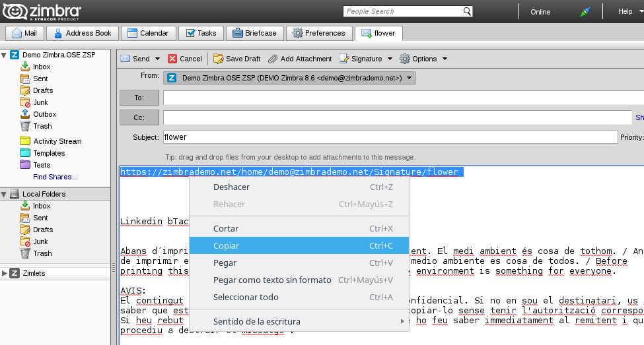Click the selected signature URL text
This screenshot has width=644, height=345.
[289, 172]
